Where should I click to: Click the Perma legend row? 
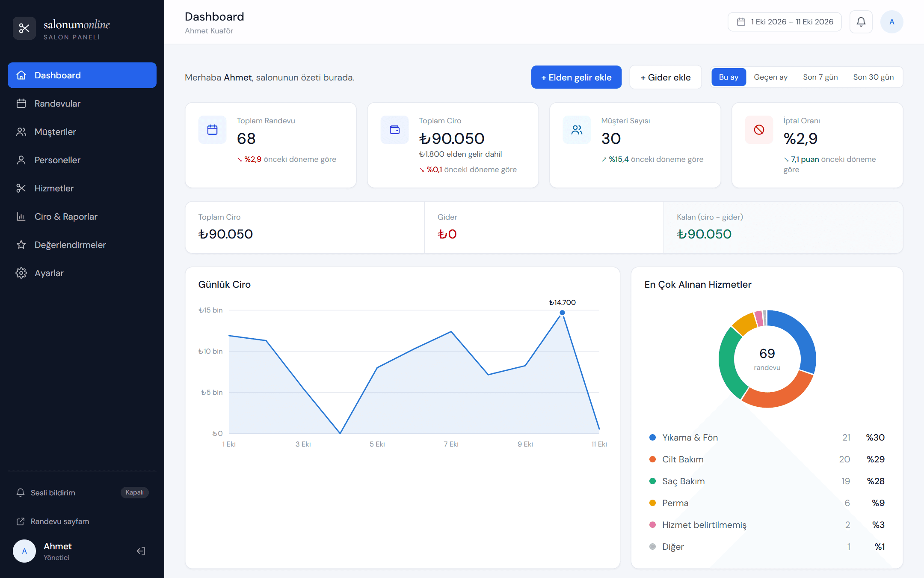tap(767, 503)
